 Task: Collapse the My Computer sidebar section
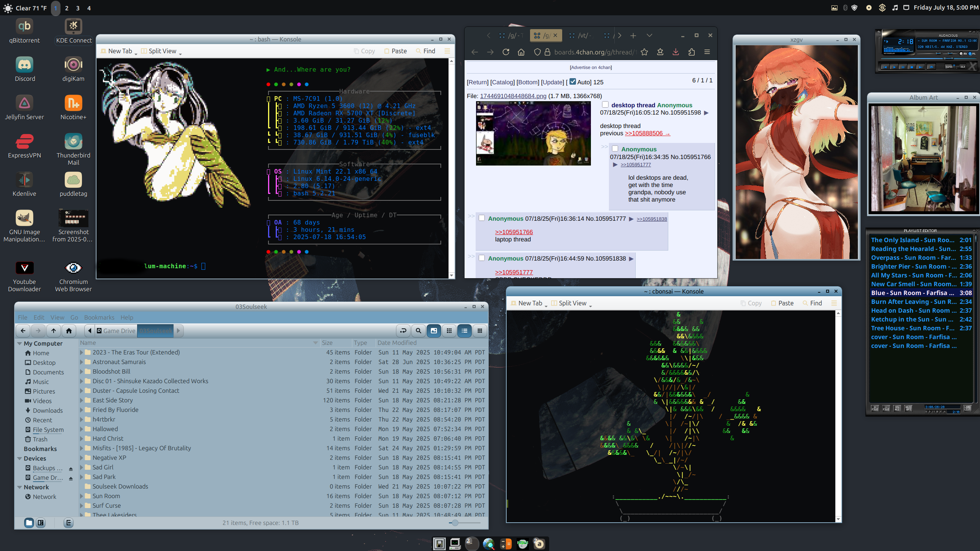[x=20, y=344]
